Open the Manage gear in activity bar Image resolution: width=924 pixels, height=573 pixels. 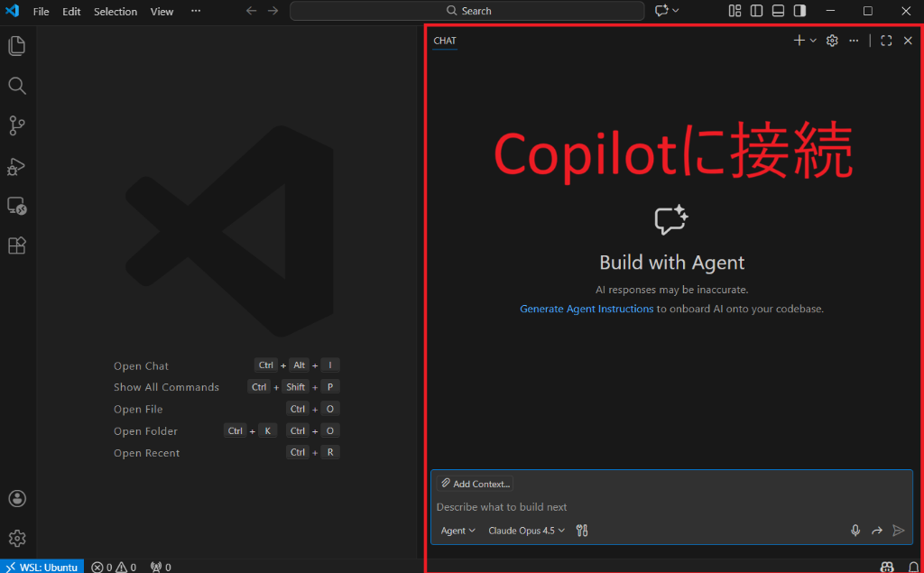(x=17, y=538)
